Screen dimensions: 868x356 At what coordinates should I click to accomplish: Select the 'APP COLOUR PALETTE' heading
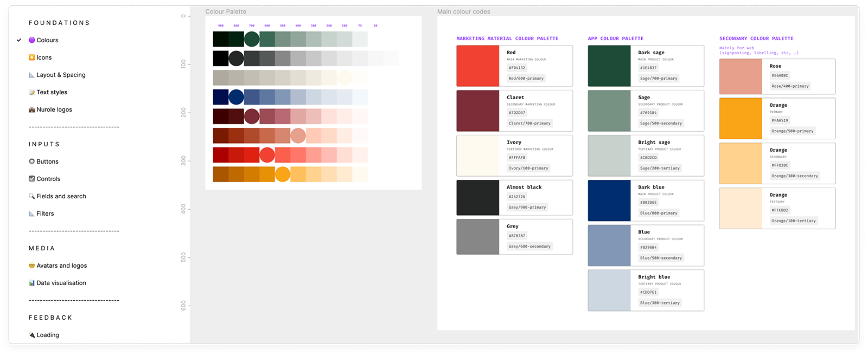point(616,38)
